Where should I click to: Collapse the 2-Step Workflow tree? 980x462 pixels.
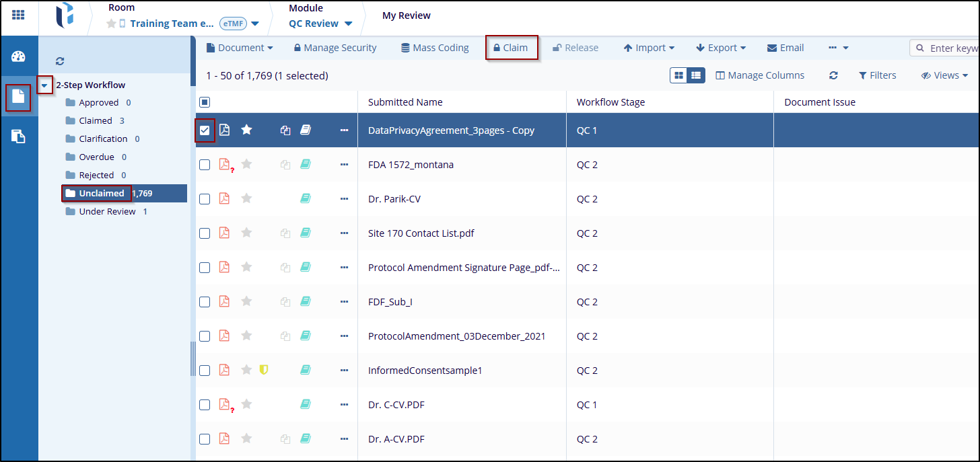pyautogui.click(x=44, y=85)
